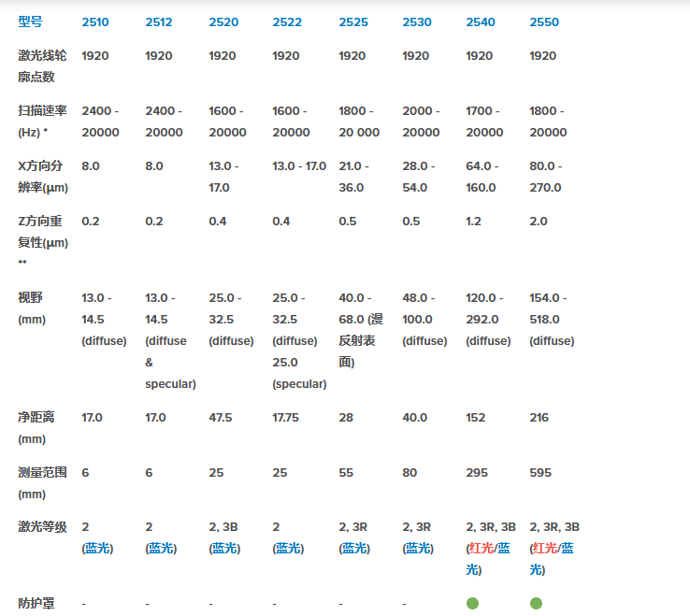Screen dimensions: 690x616
Task: Click measurement range value 595 for 2550
Action: tap(541, 473)
